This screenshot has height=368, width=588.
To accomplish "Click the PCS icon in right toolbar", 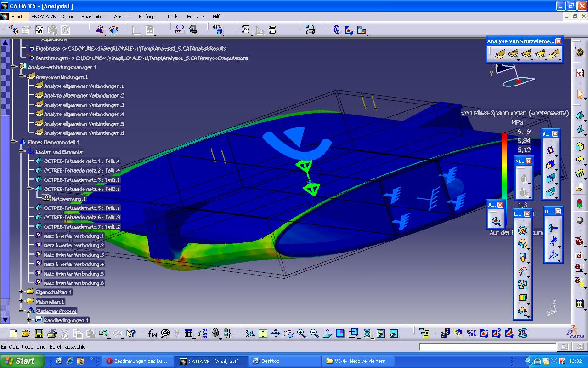I will point(580,74).
